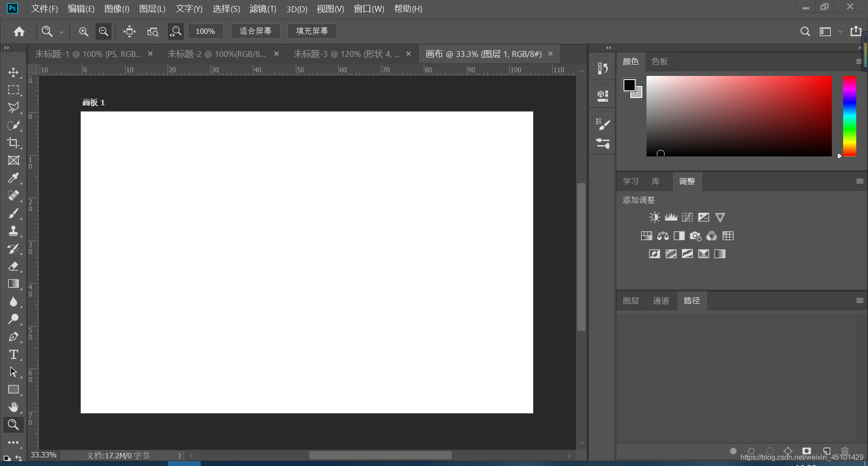The image size is (868, 466).
Task: Select the Path Selection tool
Action: pos(14,372)
